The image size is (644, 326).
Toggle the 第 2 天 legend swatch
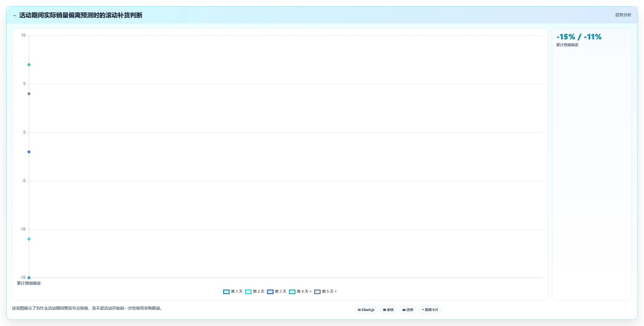[x=248, y=291]
